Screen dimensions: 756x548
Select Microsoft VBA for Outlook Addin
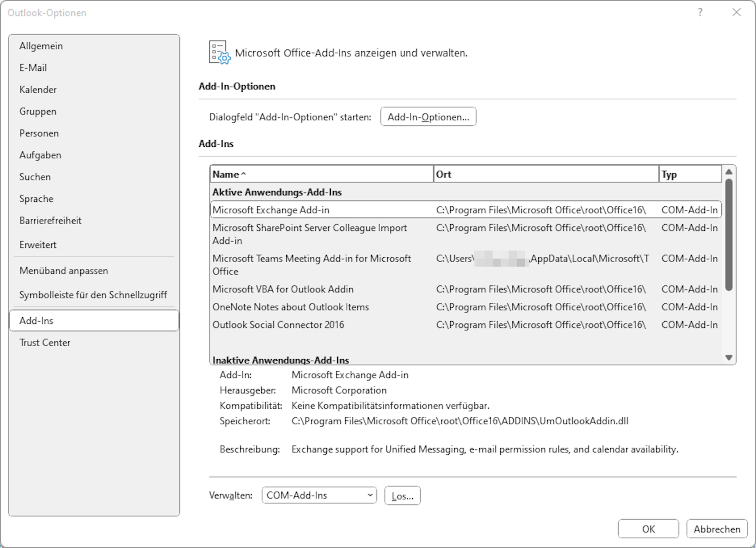pos(466,289)
